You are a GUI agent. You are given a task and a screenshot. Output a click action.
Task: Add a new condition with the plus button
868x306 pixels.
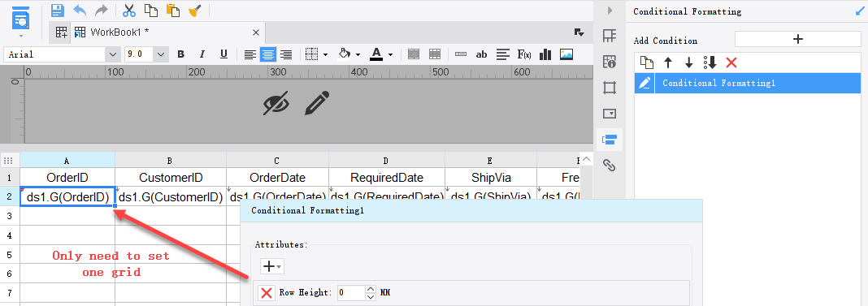(x=797, y=39)
